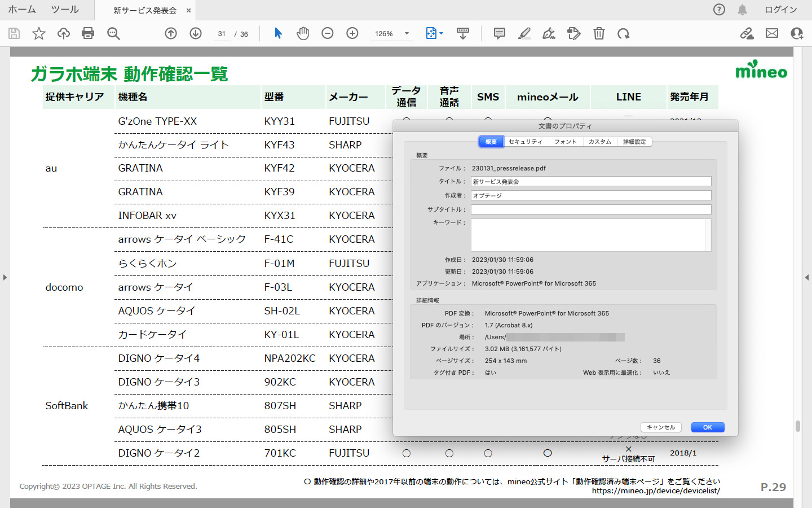Switch to the セキュリティ tab
Image resolution: width=812 pixels, height=508 pixels.
coord(525,142)
